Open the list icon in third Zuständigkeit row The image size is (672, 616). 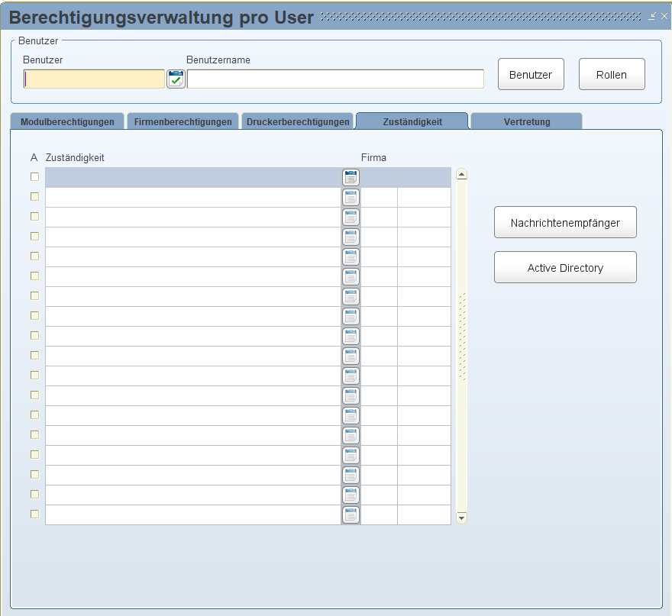pyautogui.click(x=351, y=218)
